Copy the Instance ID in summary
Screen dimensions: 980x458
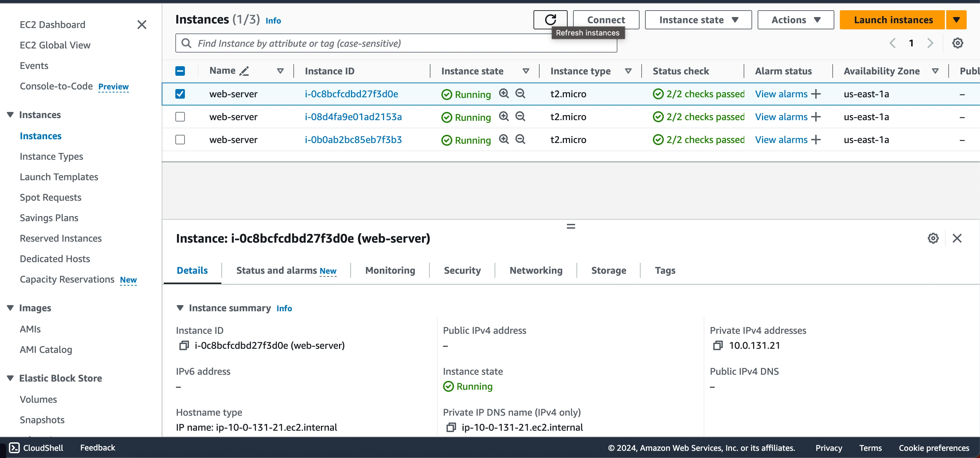[x=184, y=345]
